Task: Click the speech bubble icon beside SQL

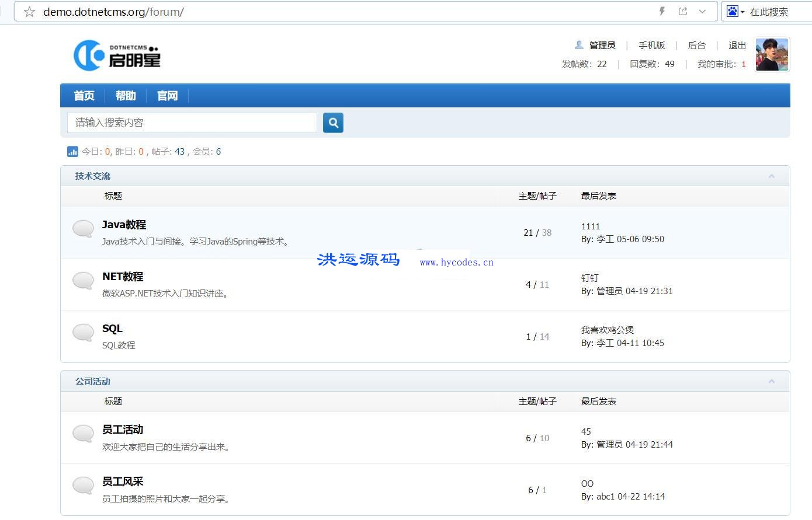Action: click(83, 333)
